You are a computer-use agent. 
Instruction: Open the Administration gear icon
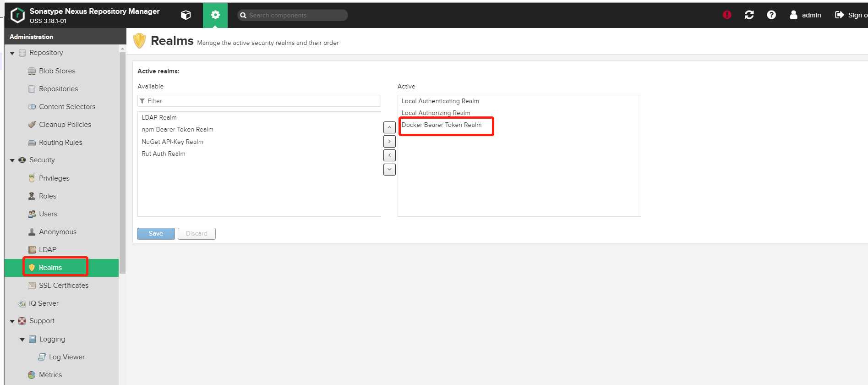(215, 15)
